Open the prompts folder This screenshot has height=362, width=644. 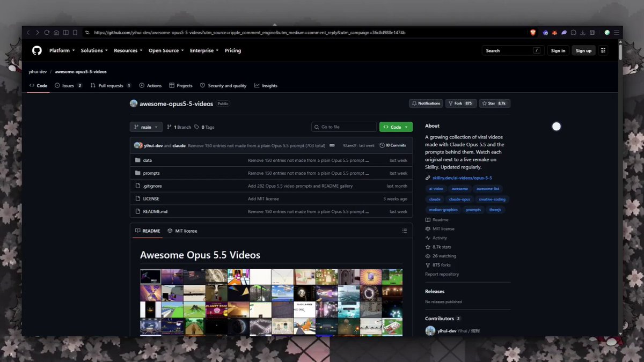tap(151, 173)
